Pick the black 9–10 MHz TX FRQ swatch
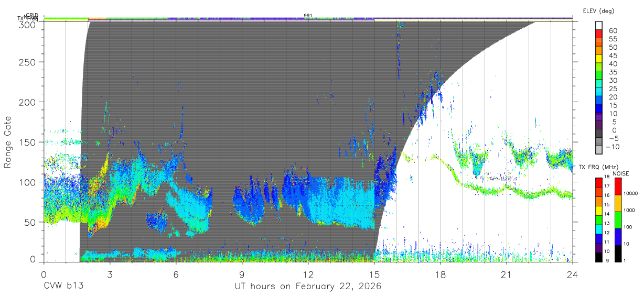Image resolution: width=644 pixels, height=297 pixels. point(599,257)
